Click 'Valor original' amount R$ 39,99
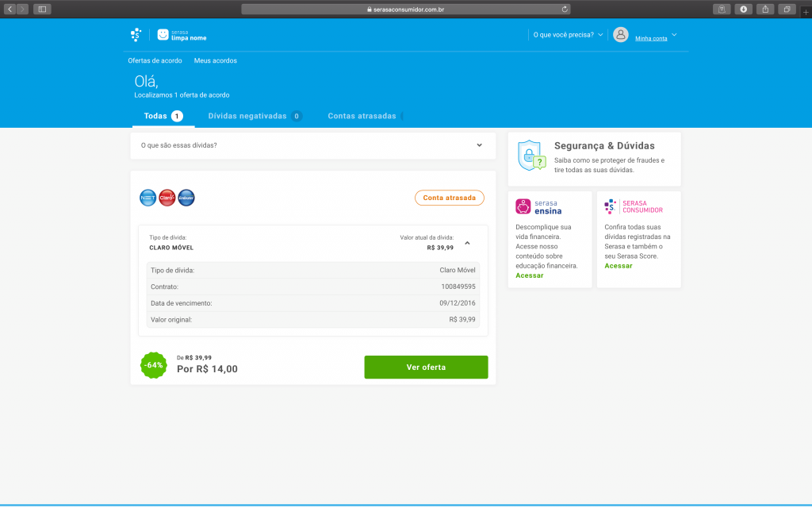812x508 pixels. point(462,320)
